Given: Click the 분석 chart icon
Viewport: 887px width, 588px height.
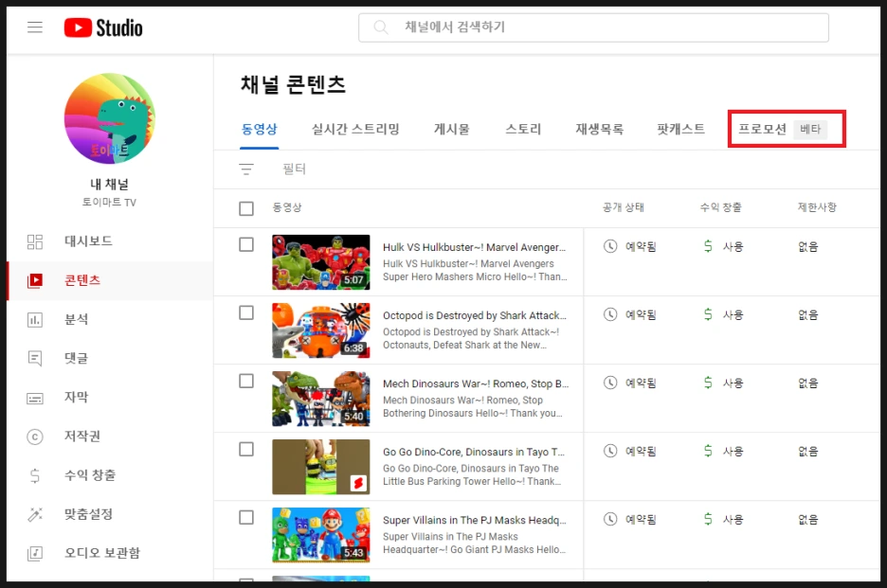Looking at the screenshot, I should click(x=35, y=320).
